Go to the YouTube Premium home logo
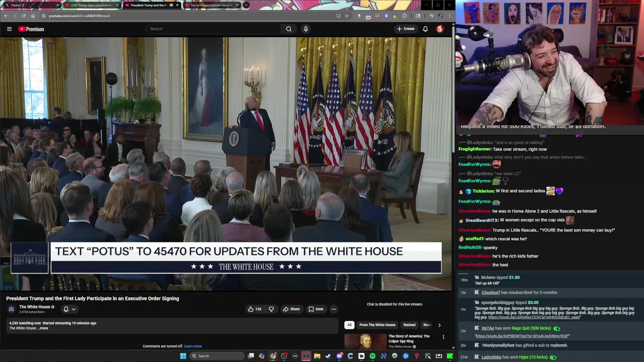This screenshot has width=644, height=362. pos(31,29)
